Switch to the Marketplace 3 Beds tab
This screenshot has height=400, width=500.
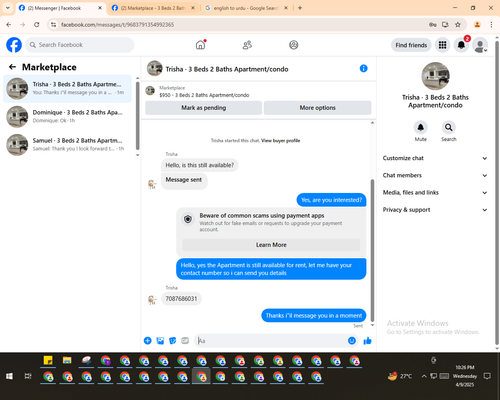[152, 8]
